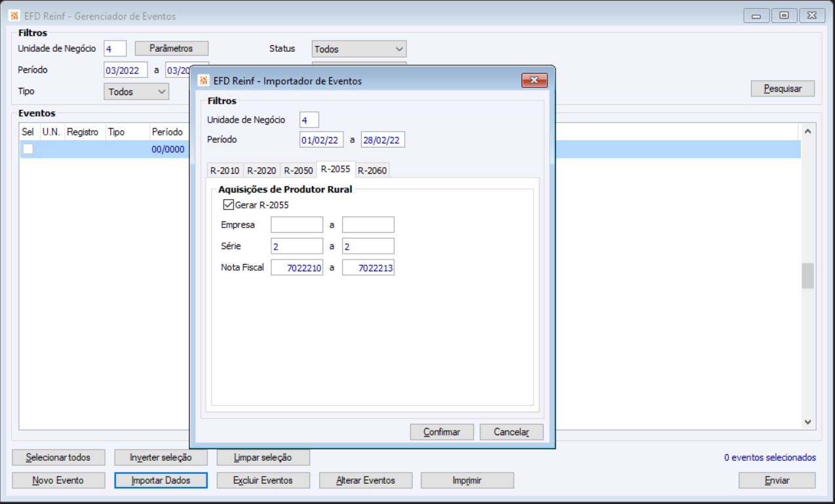Click the Novo Evento button
This screenshot has width=835, height=504.
pyautogui.click(x=58, y=480)
